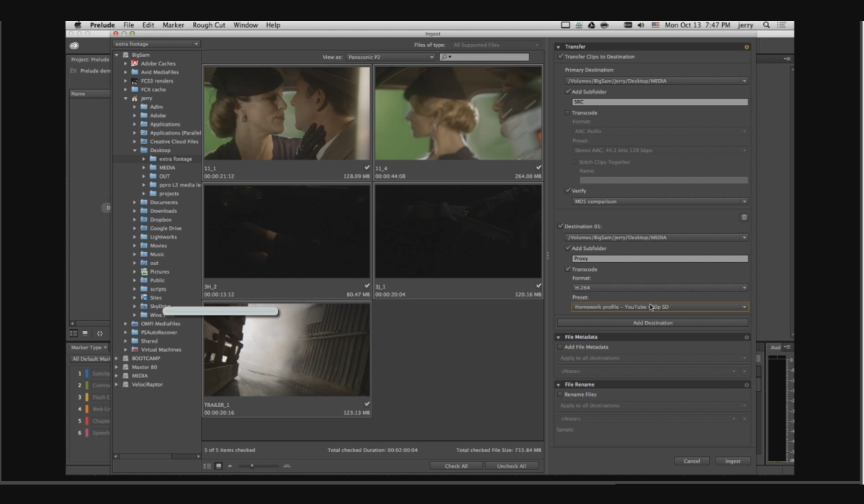Collapse the Transfer section triangle

(x=559, y=47)
